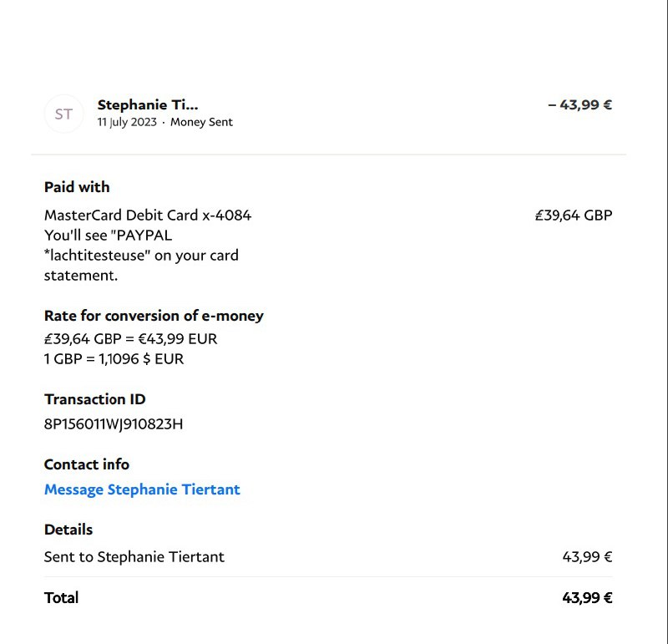The height and width of the screenshot is (644, 668).
Task: Select Sent to Stephanie Tiertant row
Action: click(x=328, y=557)
